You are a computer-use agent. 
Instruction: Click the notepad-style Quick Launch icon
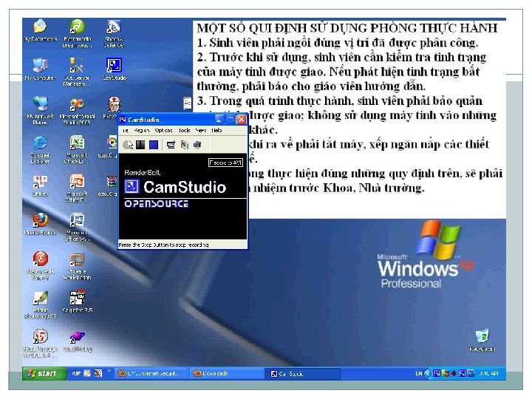87,373
